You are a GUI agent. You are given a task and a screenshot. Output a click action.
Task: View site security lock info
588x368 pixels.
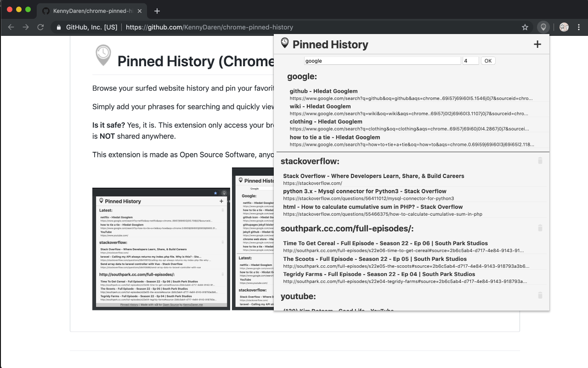click(58, 27)
